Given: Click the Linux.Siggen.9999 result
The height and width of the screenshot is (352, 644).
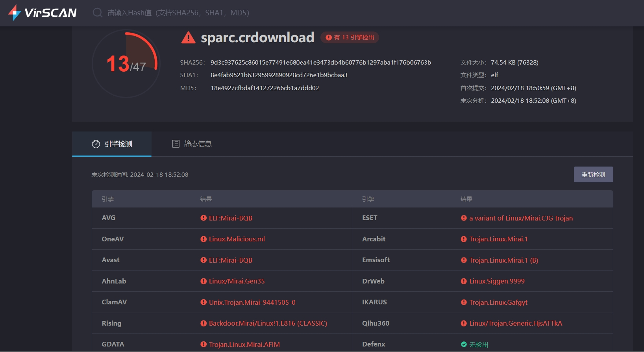Looking at the screenshot, I should pos(497,281).
